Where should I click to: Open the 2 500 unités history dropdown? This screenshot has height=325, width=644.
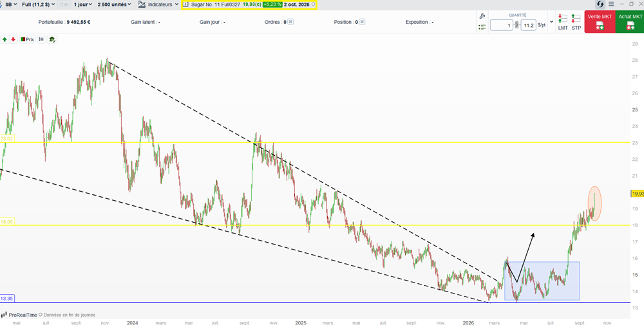114,4
